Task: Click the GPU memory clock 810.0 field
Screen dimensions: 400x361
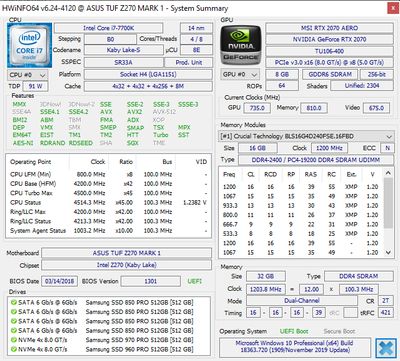Action: pyautogui.click(x=314, y=108)
